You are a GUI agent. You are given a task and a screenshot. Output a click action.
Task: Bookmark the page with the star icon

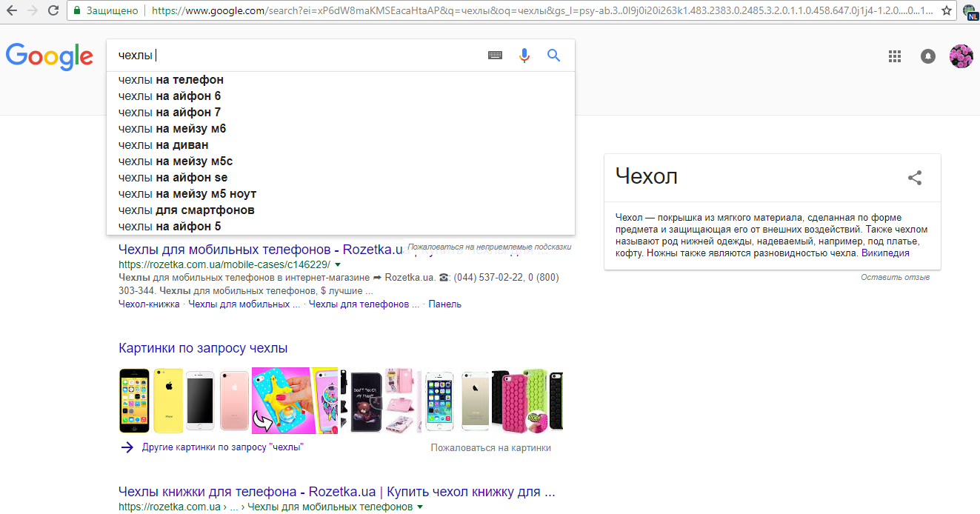(x=946, y=11)
